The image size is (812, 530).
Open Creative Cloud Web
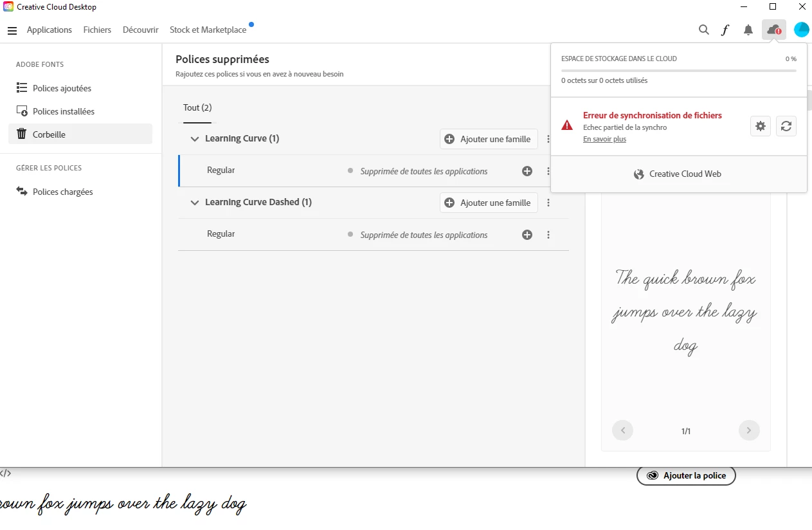coord(678,174)
